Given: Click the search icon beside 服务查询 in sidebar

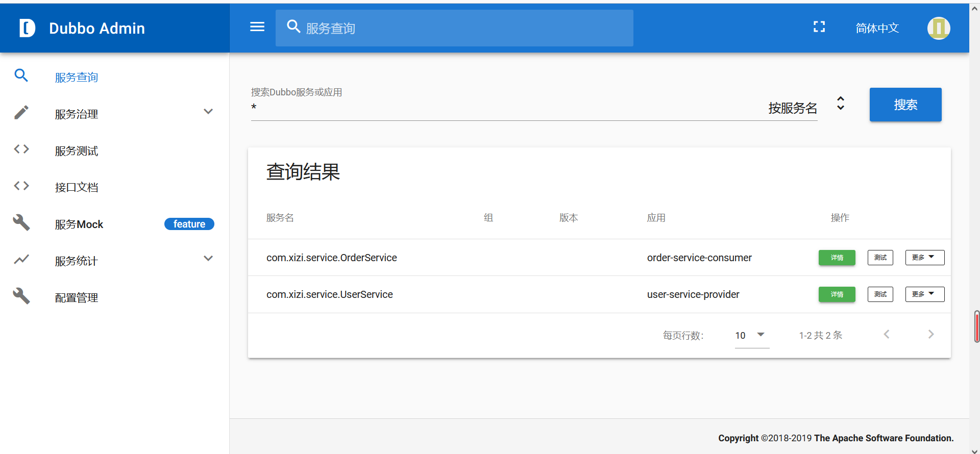Looking at the screenshot, I should pos(21,76).
